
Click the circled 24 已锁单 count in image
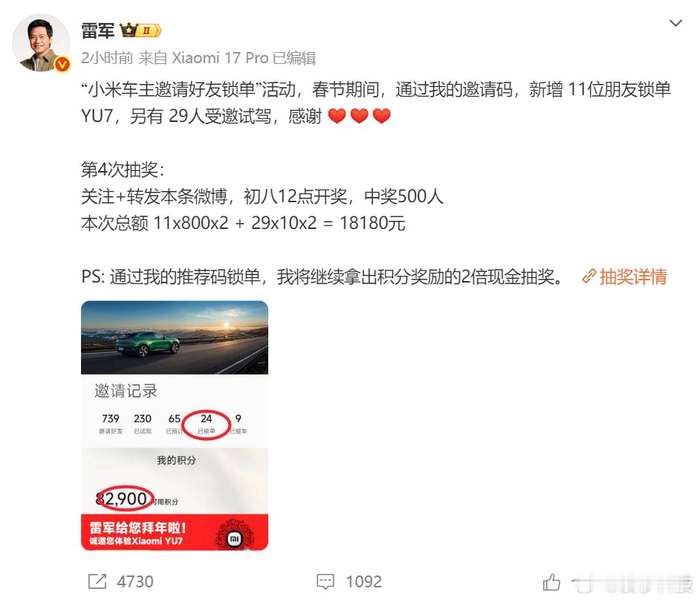[207, 425]
